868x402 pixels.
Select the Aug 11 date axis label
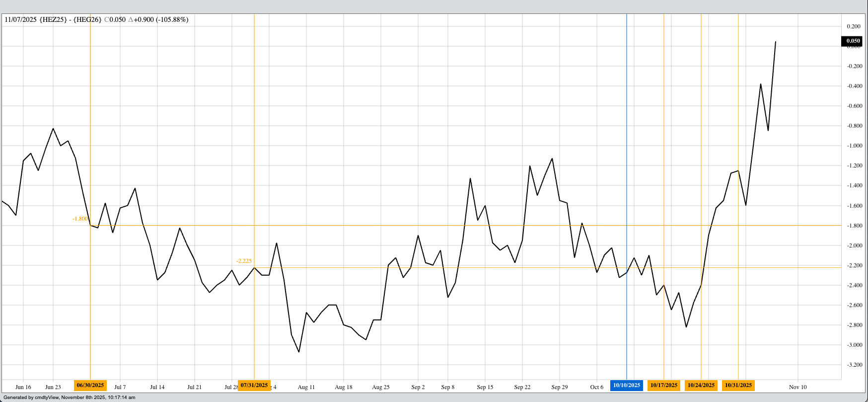pos(306,387)
